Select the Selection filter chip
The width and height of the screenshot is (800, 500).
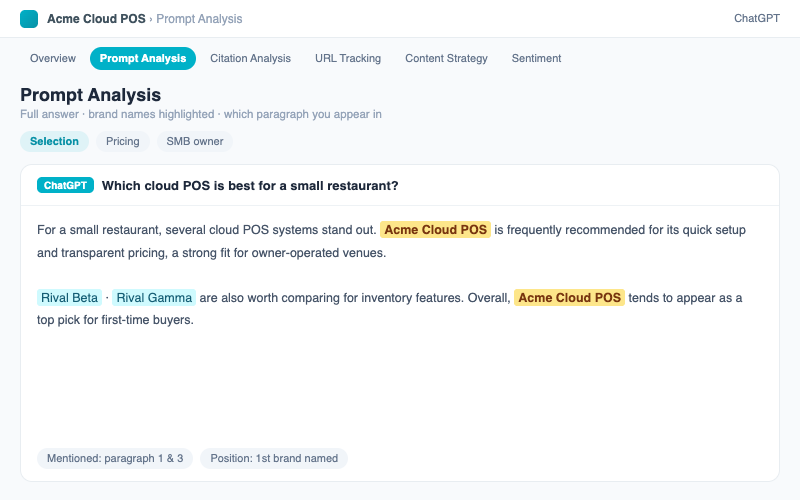pyautogui.click(x=54, y=141)
